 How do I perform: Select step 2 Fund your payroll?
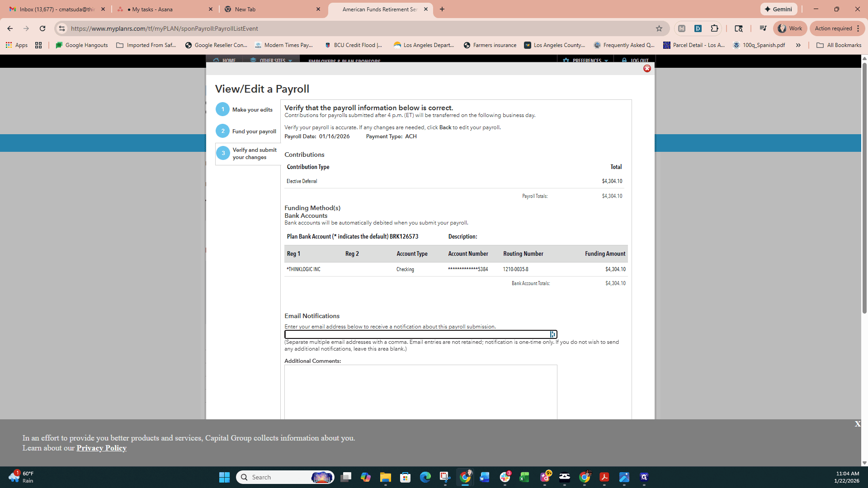[x=246, y=131]
